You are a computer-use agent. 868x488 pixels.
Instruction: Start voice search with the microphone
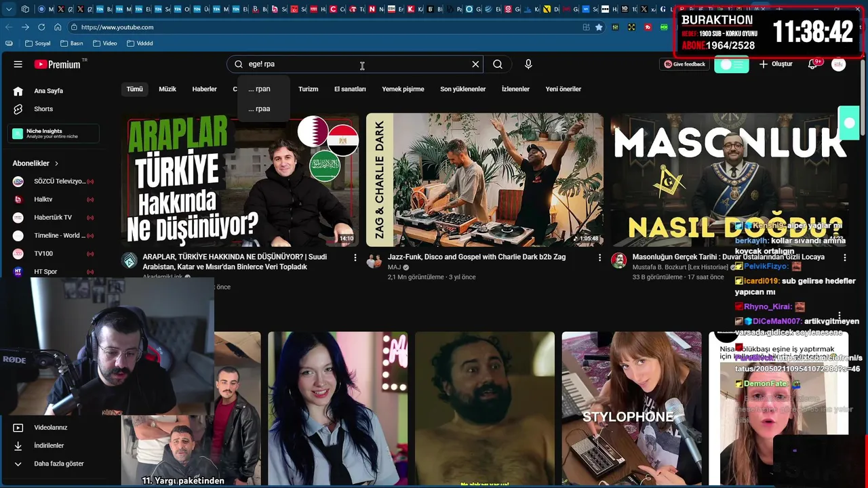coord(528,64)
